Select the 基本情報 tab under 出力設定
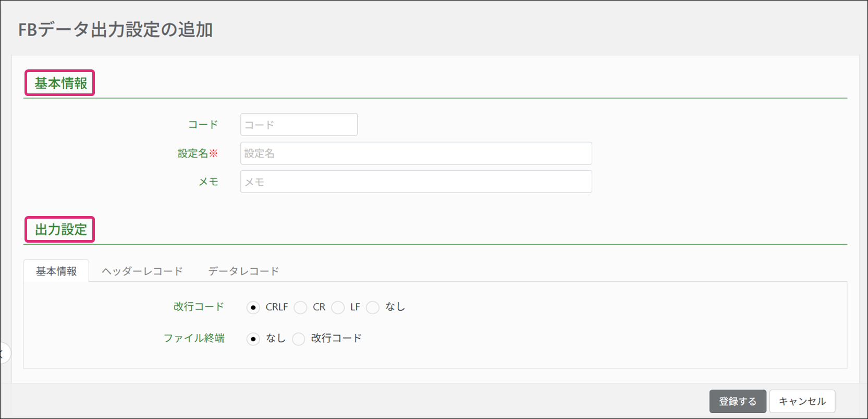The height and width of the screenshot is (419, 868). tap(56, 271)
